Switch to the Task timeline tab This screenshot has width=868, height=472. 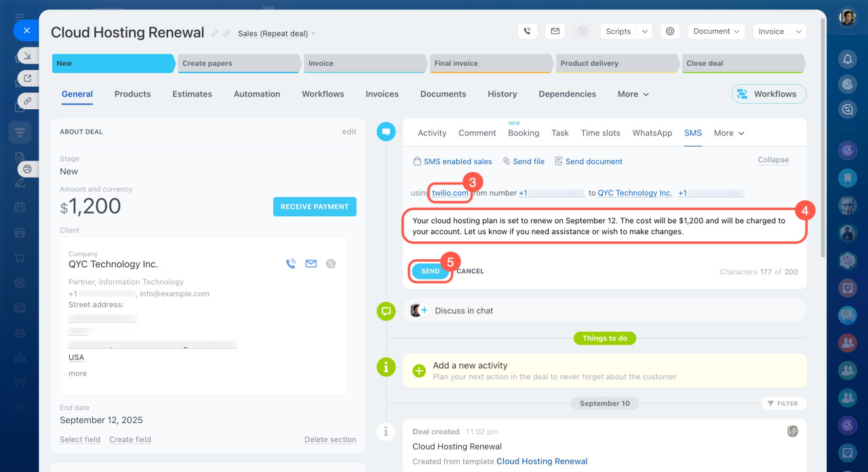[560, 133]
